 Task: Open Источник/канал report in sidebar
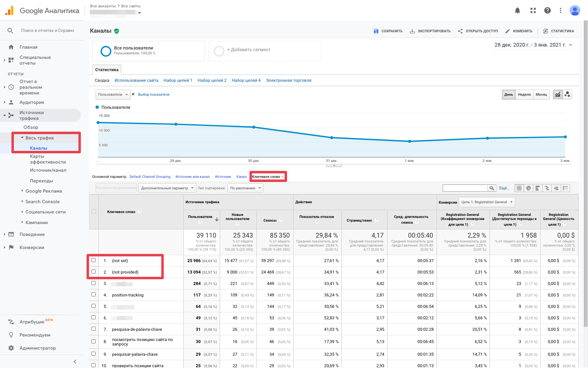[48, 170]
